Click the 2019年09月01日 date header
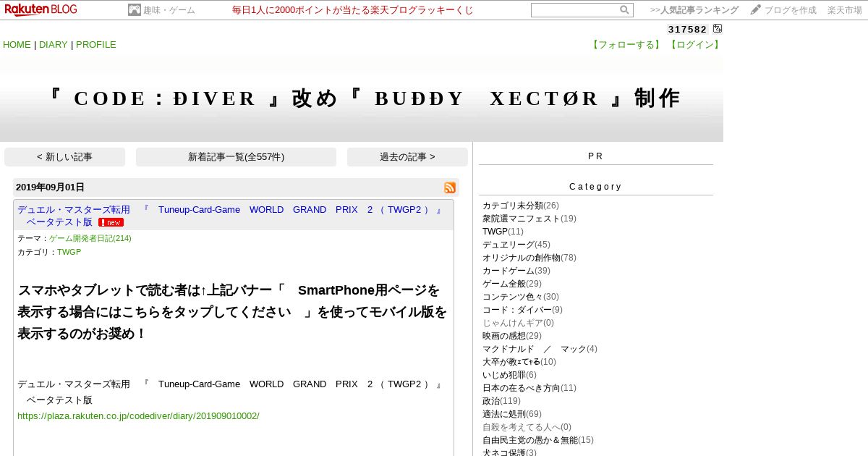Screen dimensions: 868x456 pyautogui.click(x=50, y=187)
